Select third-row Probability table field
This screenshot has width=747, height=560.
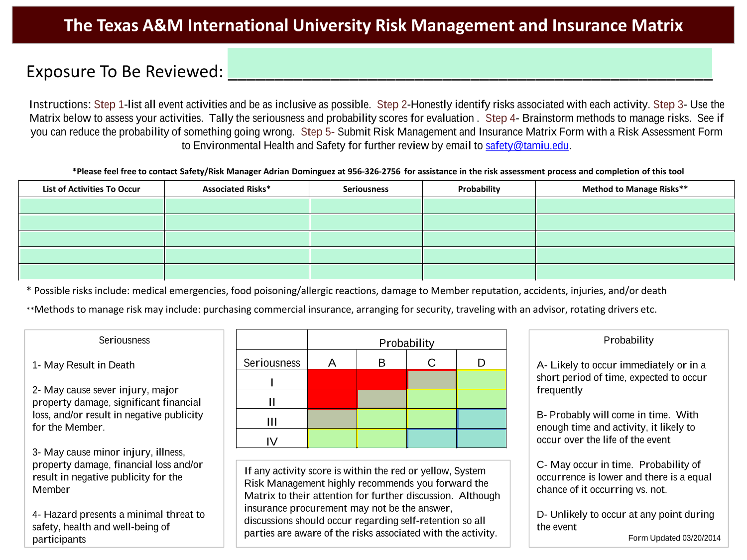(x=479, y=238)
